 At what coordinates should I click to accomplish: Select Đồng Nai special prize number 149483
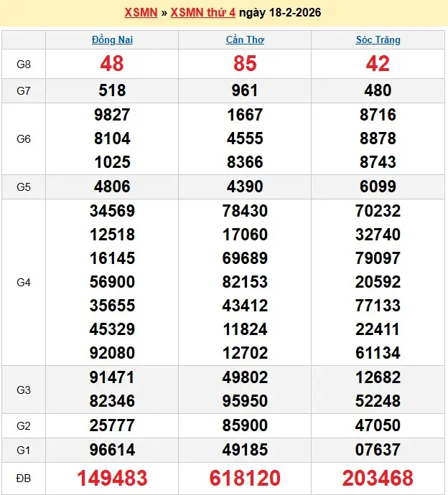coord(112,478)
